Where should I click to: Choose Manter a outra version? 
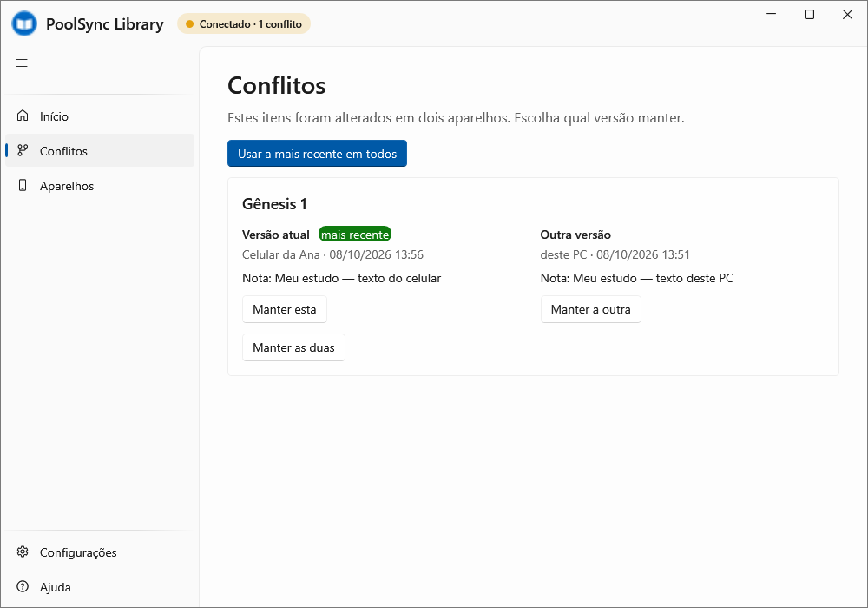(x=590, y=309)
